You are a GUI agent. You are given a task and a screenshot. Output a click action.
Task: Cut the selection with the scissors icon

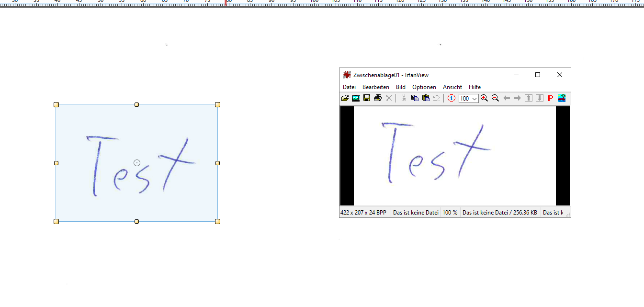point(403,98)
